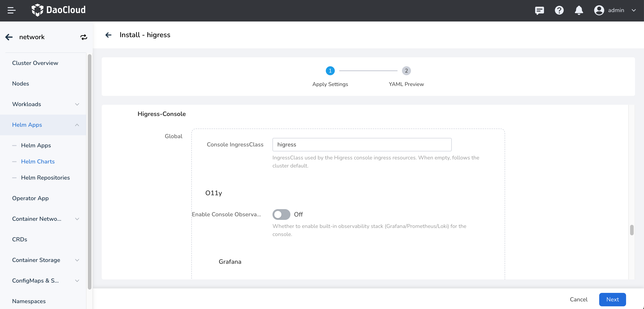This screenshot has width=644, height=309.
Task: Open the admin account dropdown arrow
Action: click(x=633, y=10)
